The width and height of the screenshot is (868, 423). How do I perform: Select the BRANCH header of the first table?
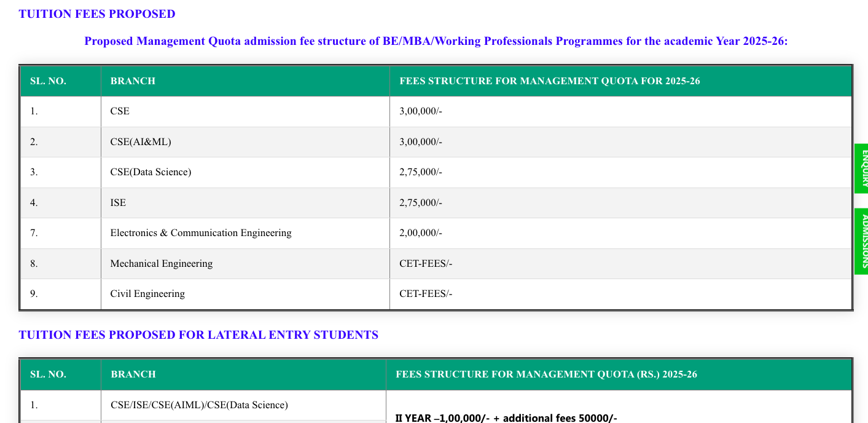point(133,81)
